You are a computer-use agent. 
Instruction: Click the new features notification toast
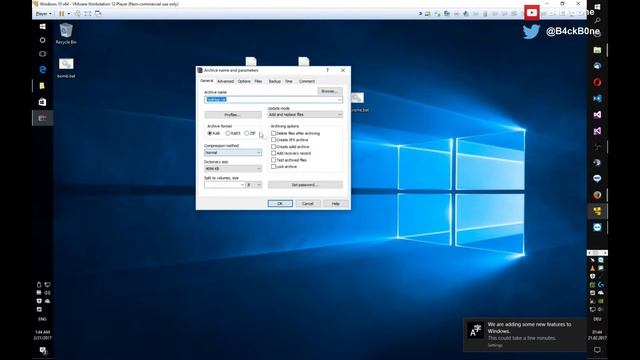pos(525,334)
